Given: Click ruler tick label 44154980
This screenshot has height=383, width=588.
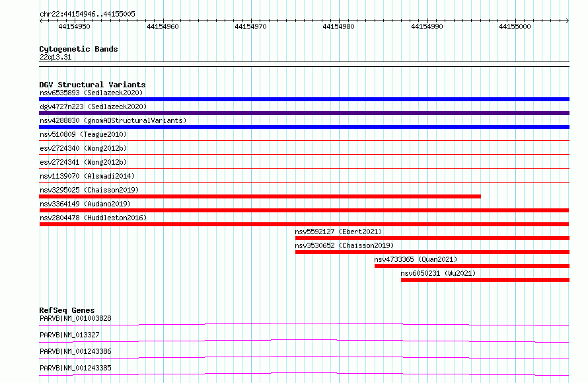Looking at the screenshot, I should coord(339,26).
